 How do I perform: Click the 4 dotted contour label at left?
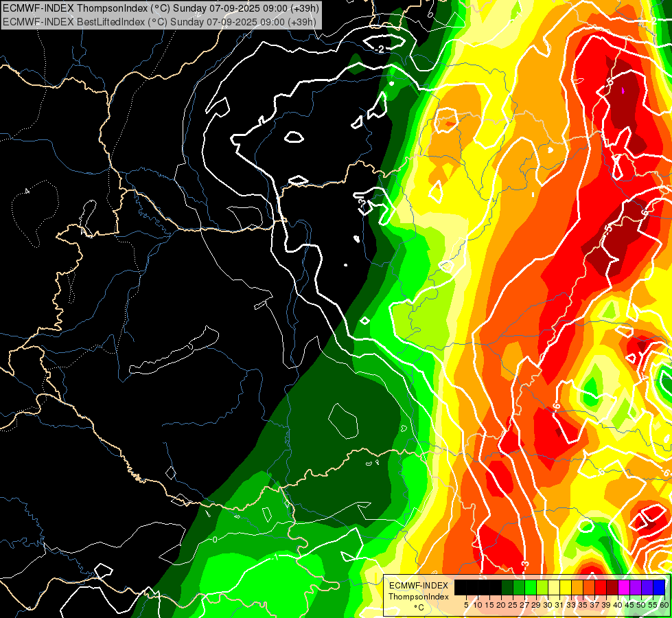pos(27,191)
